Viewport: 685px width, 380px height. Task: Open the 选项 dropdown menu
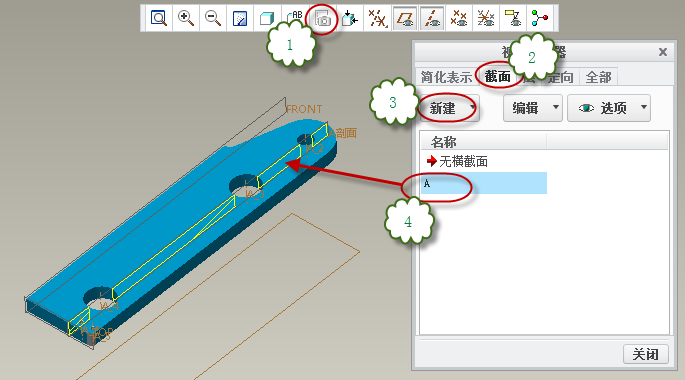tap(609, 108)
